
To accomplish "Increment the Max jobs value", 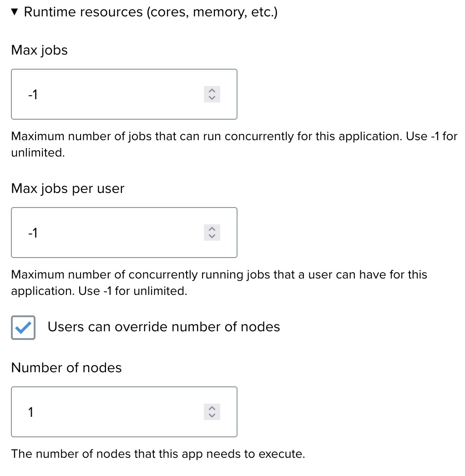I will (x=212, y=91).
